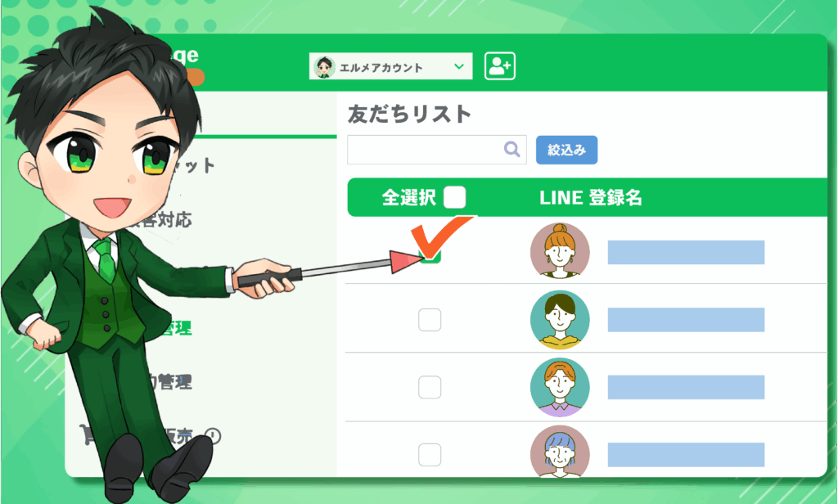Check the third friend's row checkbox
The image size is (838, 504).
pos(430,387)
